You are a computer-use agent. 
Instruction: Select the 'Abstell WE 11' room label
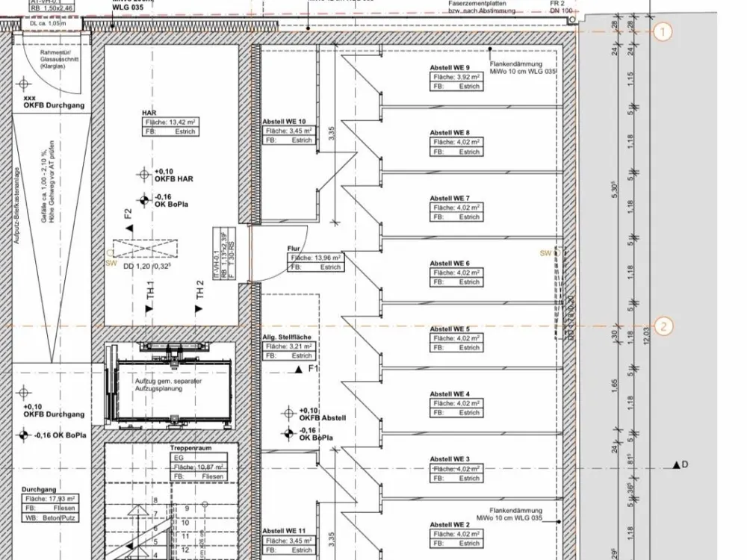tap(284, 531)
